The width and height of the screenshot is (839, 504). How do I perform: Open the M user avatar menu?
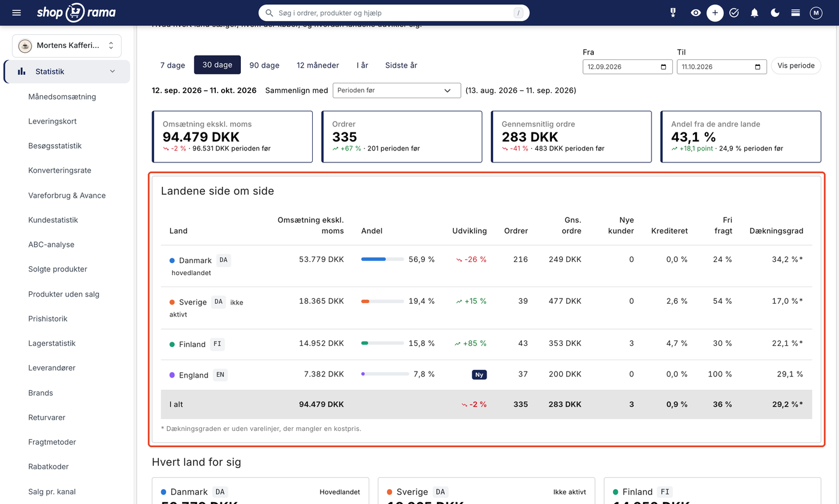[816, 13]
